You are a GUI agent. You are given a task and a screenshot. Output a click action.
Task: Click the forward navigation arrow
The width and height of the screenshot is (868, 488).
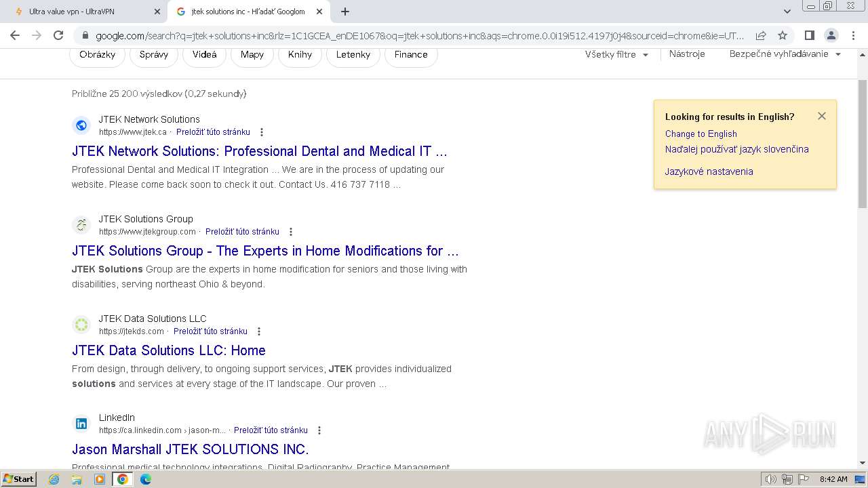tap(37, 35)
